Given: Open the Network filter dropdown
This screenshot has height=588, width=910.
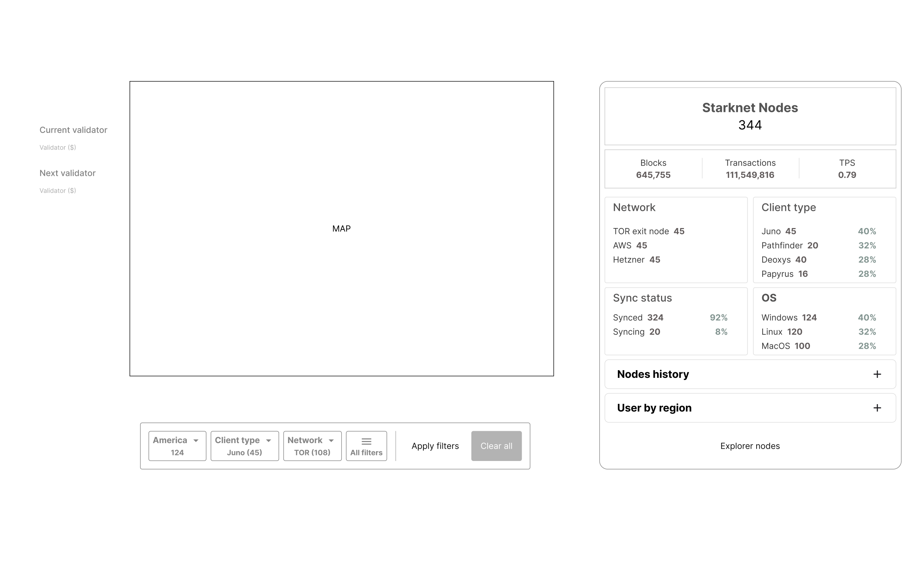Looking at the screenshot, I should [312, 446].
